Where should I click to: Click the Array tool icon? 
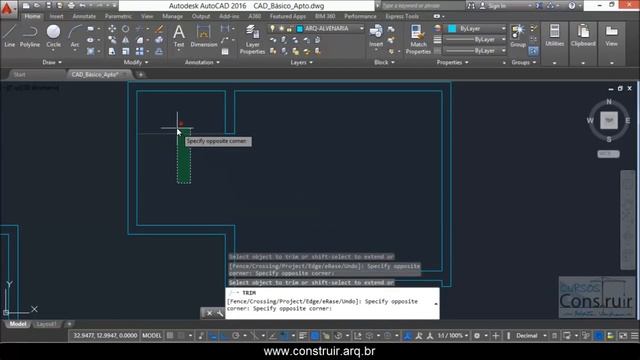[x=140, y=51]
